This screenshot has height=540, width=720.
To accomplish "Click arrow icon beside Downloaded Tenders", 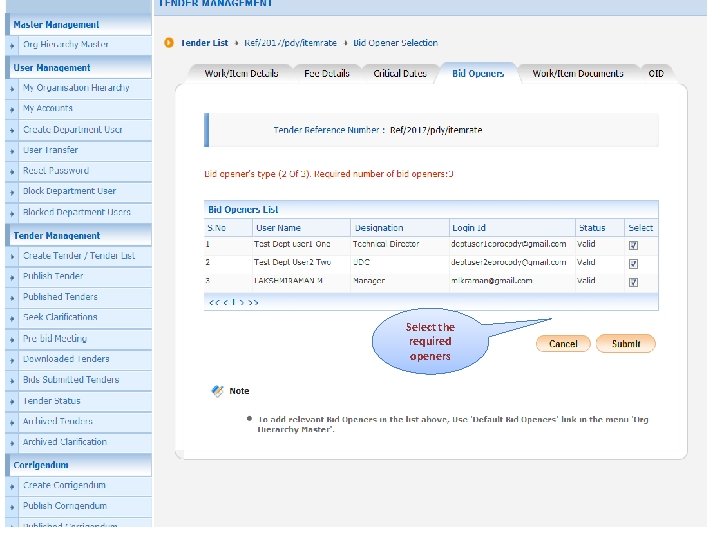I will pos(12,360).
